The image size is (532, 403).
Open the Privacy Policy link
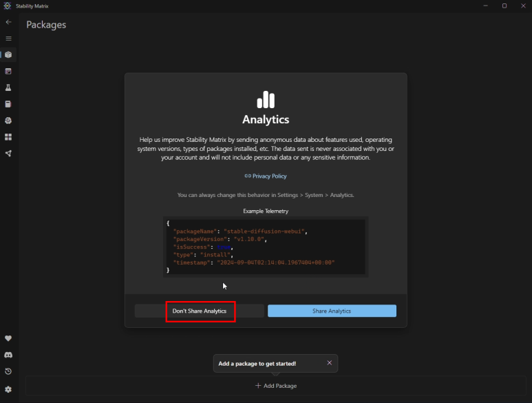point(266,176)
